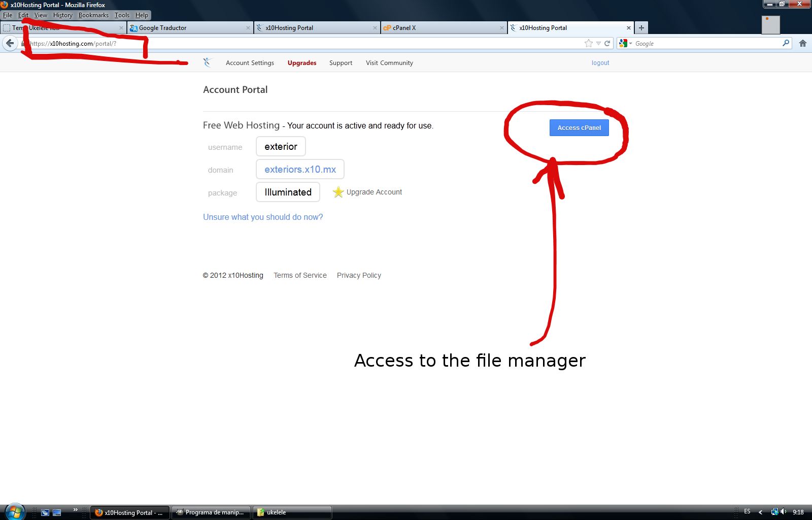
Task: Open the Windows Start orb
Action: click(x=14, y=512)
